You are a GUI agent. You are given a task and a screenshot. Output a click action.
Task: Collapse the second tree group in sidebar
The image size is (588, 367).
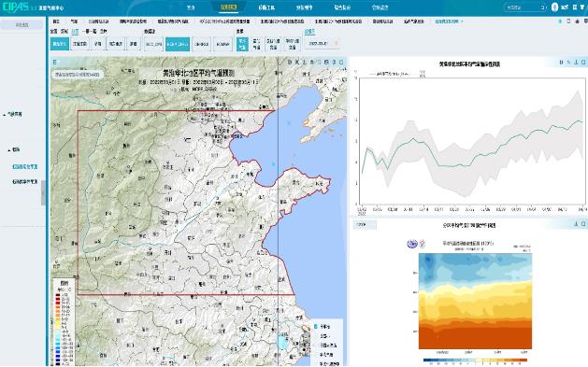pos(9,149)
